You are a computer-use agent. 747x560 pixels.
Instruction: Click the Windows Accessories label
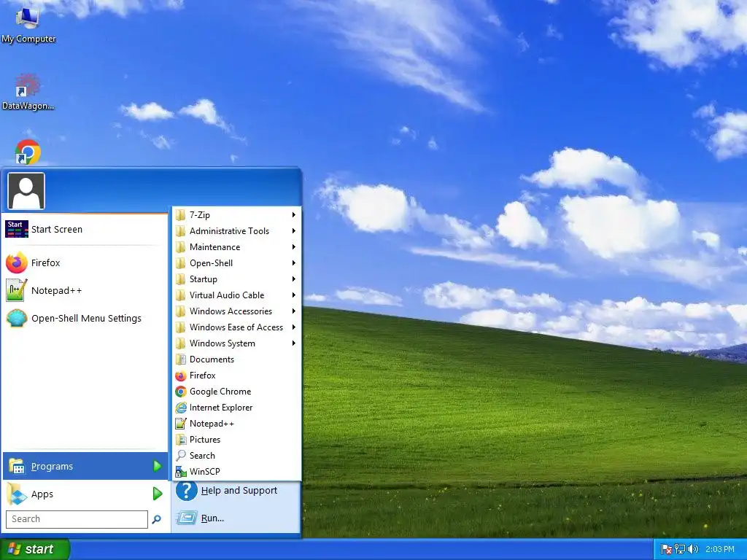click(x=231, y=311)
